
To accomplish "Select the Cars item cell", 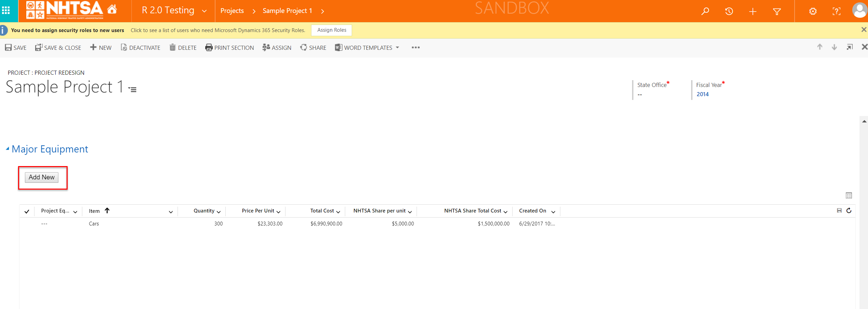I will (94, 224).
